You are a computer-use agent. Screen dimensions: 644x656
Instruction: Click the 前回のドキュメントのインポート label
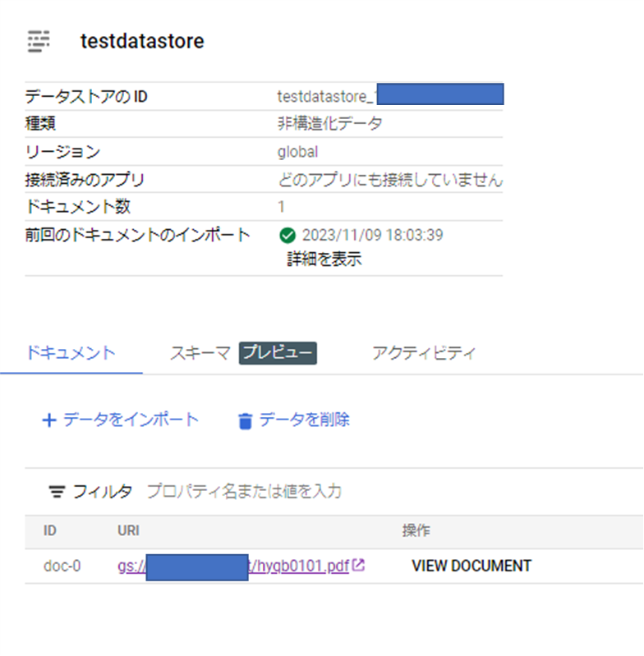[138, 235]
